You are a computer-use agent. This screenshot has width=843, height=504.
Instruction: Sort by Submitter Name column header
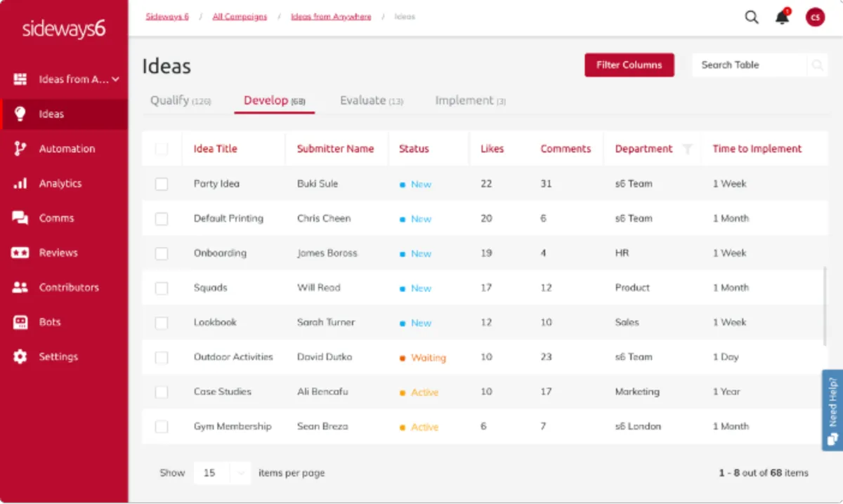coord(335,149)
